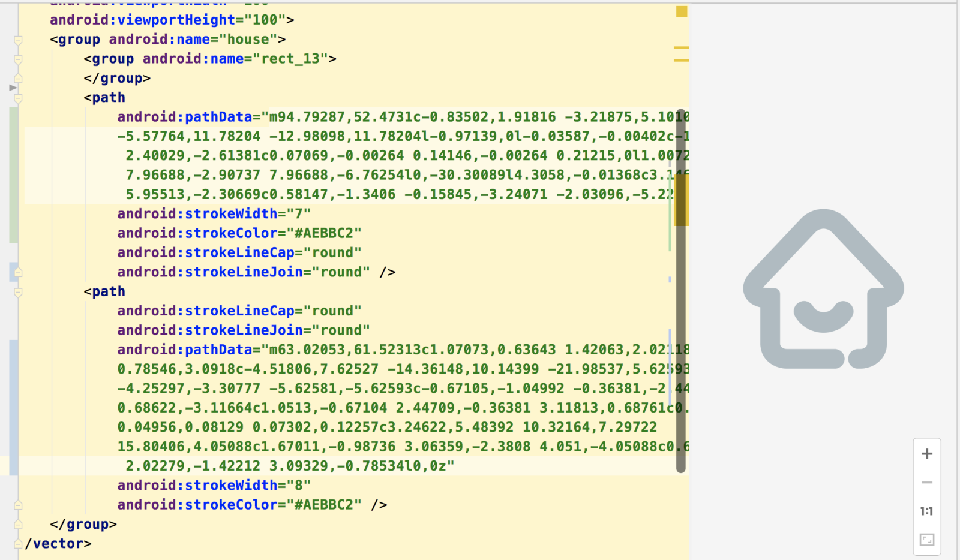This screenshot has width=960, height=560.
Task: Reset preview to 1:1 actual size
Action: (x=926, y=511)
